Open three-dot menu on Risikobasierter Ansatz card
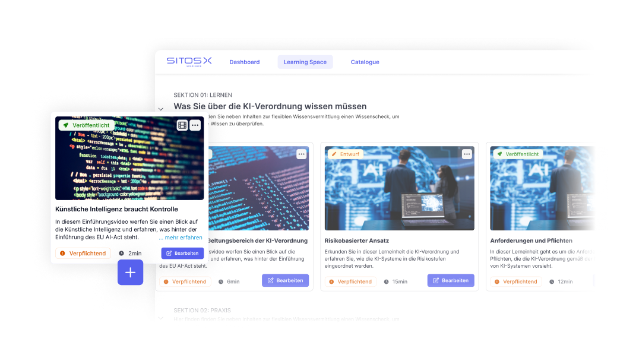636x364 pixels. coord(467,154)
